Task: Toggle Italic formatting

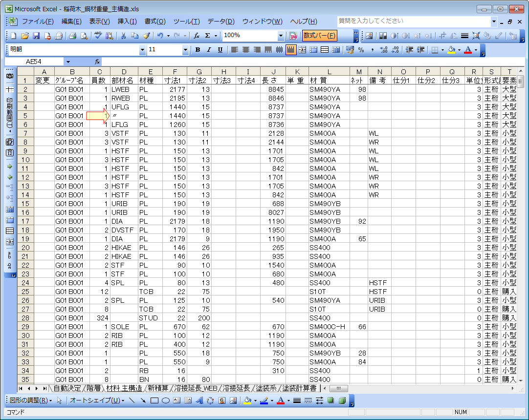Action: tap(209, 50)
